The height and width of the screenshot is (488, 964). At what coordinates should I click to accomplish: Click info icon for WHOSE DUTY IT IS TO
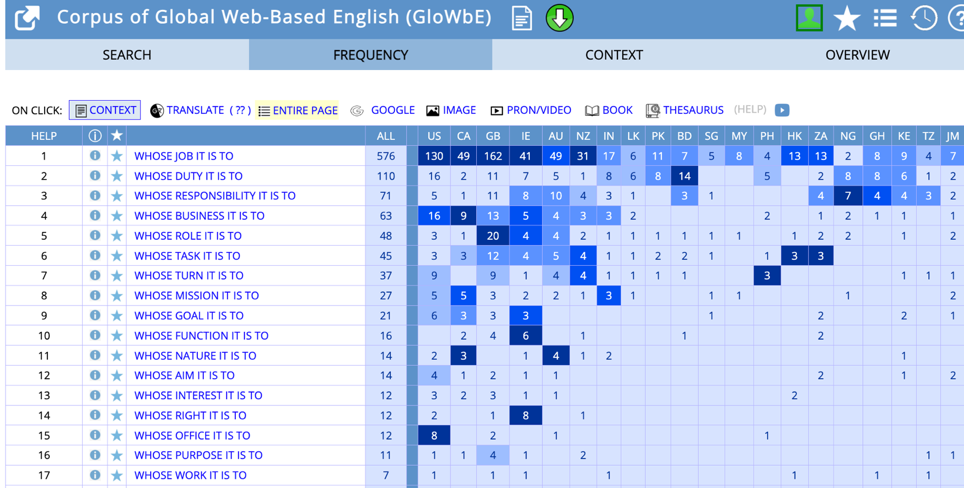(95, 176)
